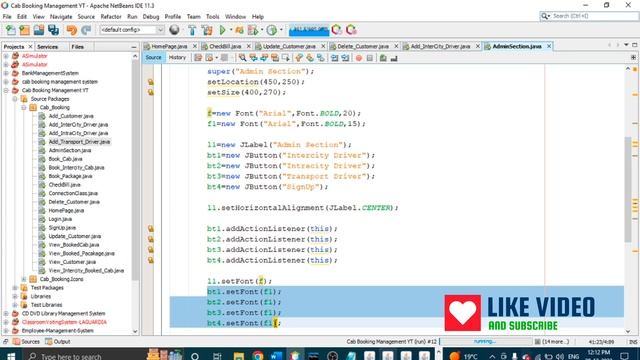
Task: Open the Navigate menu
Action: [61, 17]
